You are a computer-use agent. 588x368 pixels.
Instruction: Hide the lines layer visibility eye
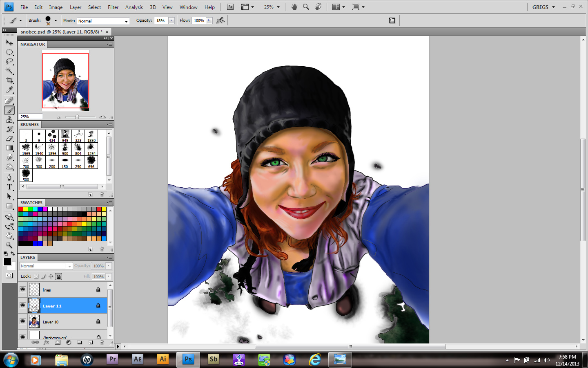22,289
